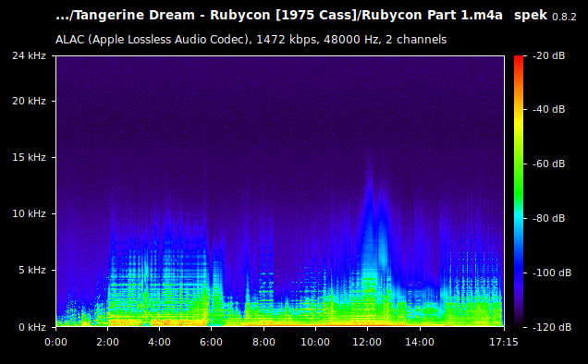Click the '6:00' time axis label
The image size is (588, 364).
coord(211,342)
